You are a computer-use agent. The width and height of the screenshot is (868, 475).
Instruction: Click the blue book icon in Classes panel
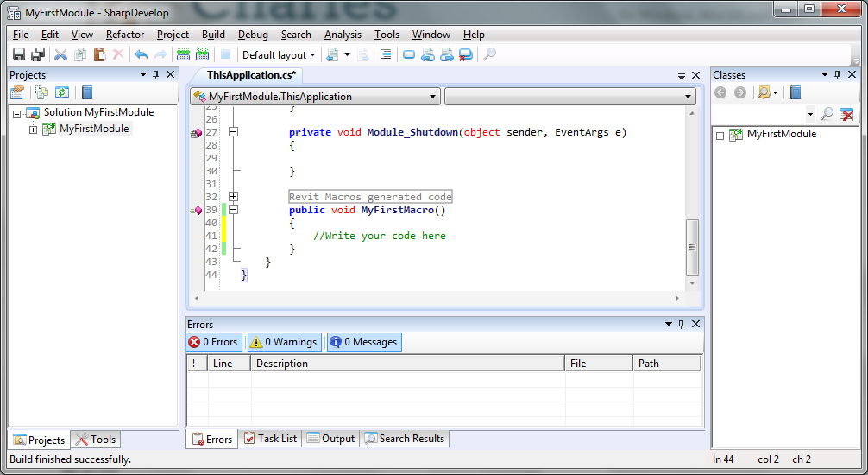[796, 92]
